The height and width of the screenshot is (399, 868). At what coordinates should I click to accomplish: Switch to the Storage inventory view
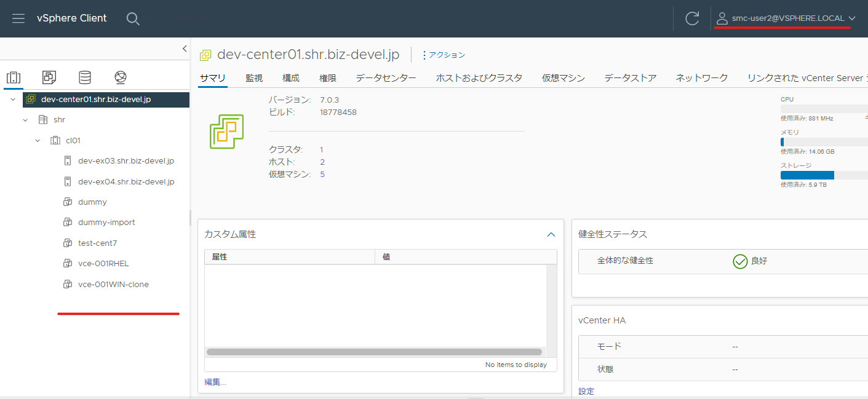coord(85,77)
